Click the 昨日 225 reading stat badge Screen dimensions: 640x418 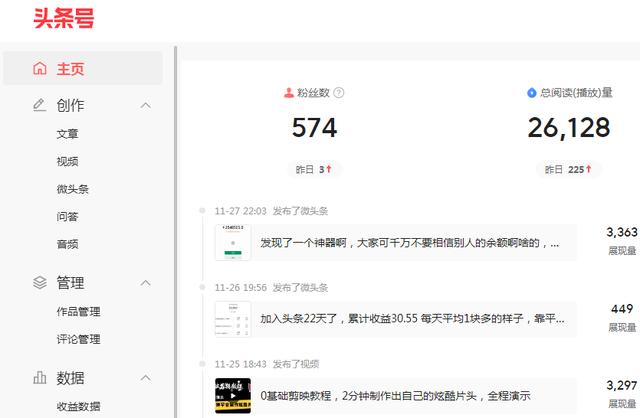point(568,169)
